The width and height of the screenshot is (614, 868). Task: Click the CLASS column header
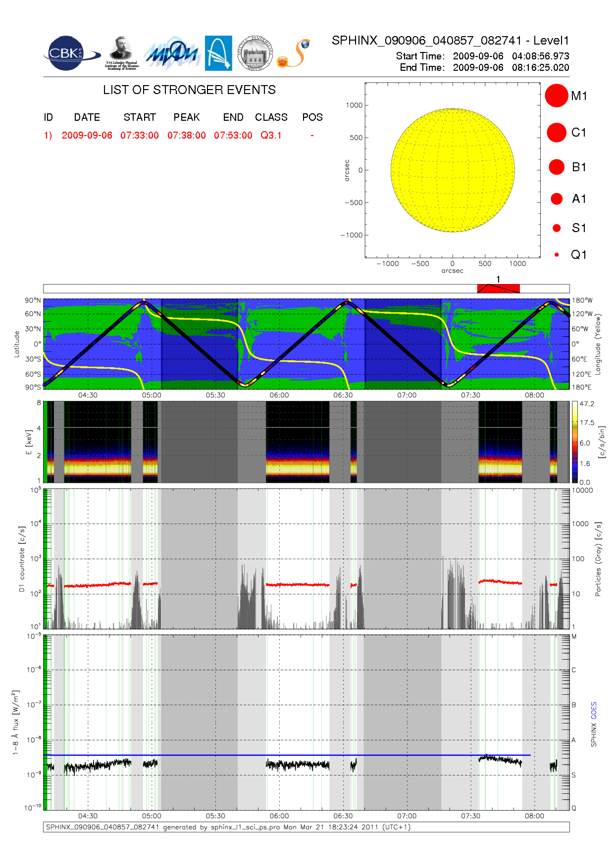[x=271, y=117]
